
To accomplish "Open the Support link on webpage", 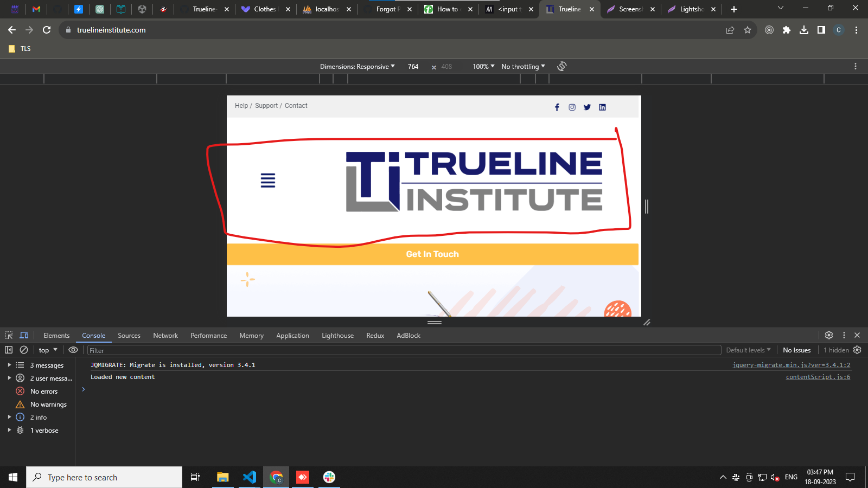I will 266,106.
